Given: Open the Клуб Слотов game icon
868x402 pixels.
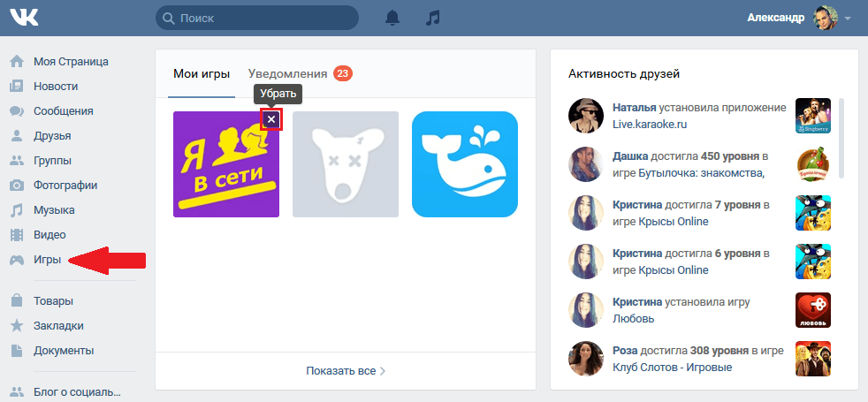Looking at the screenshot, I should click(x=813, y=359).
